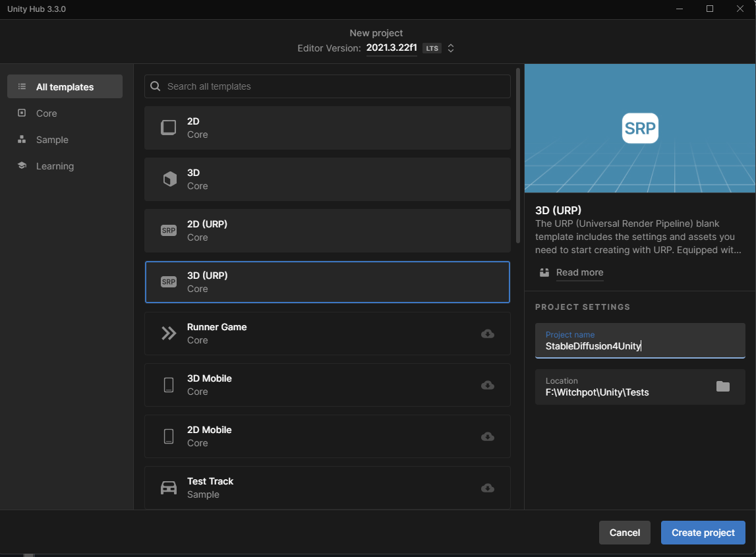Click the Read more package icon
This screenshot has width=756, height=557.
pos(544,272)
